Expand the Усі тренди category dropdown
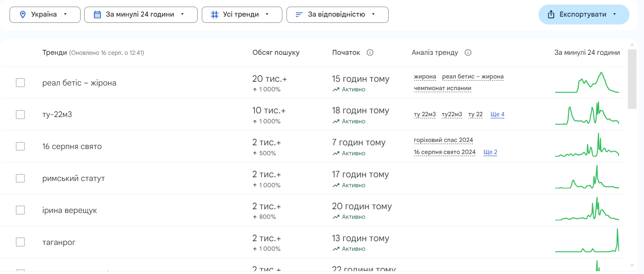Screen dimensions: 644x274 242,15
